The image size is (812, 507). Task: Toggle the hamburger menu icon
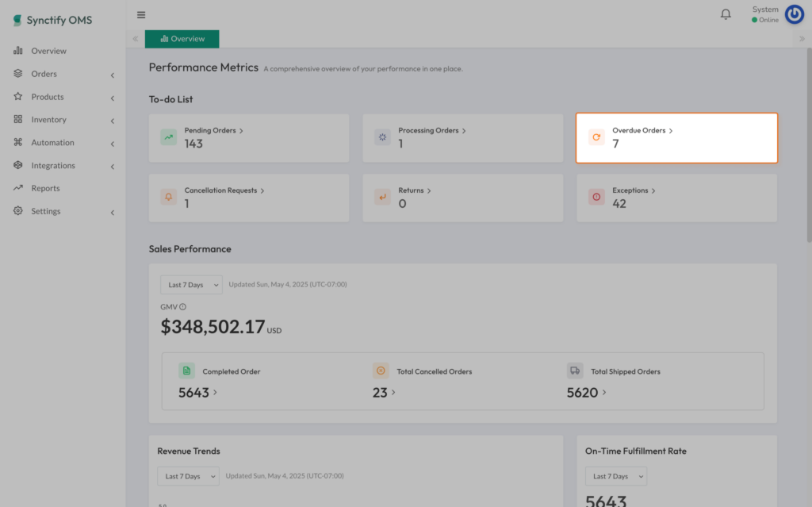tap(141, 15)
